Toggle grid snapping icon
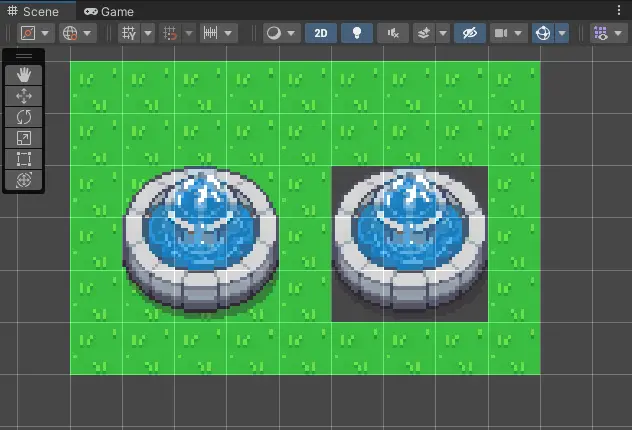This screenshot has height=430, width=632. point(170,33)
